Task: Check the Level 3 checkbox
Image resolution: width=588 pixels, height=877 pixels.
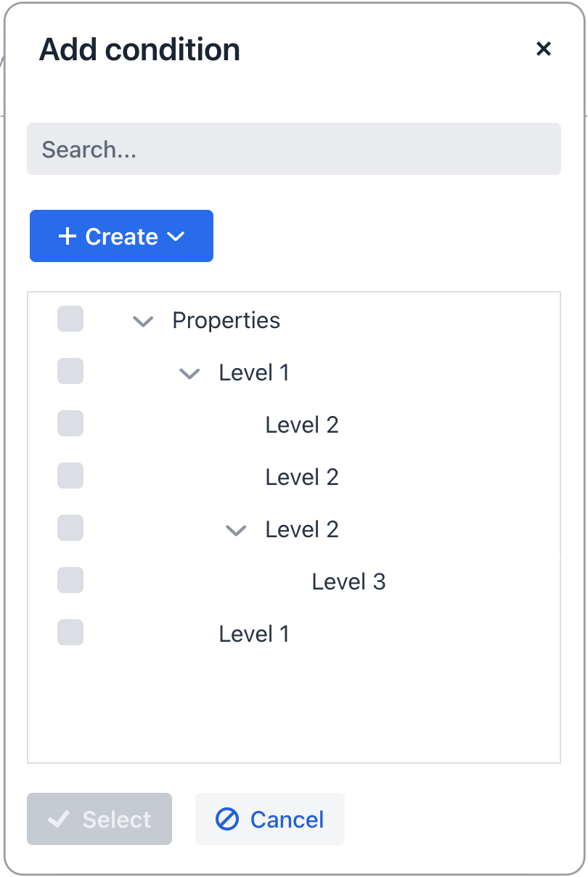Action: point(70,580)
